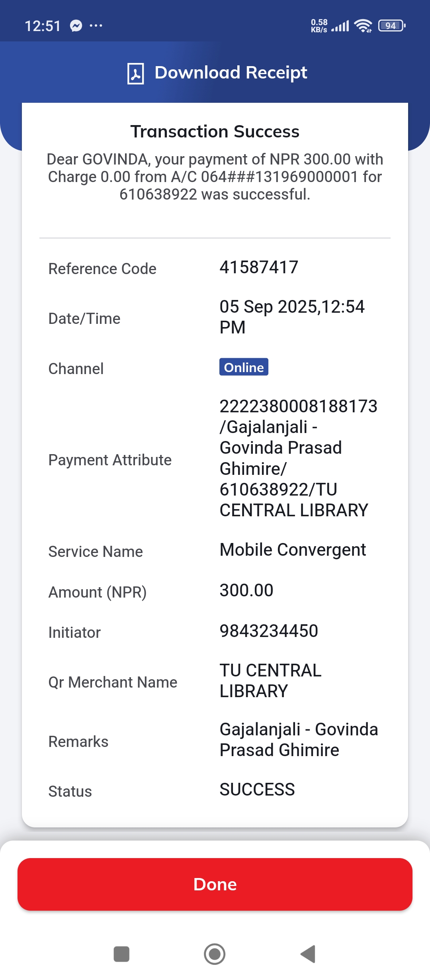Tap the battery level indicator
Image resolution: width=430 pixels, height=980 pixels.
tap(391, 26)
